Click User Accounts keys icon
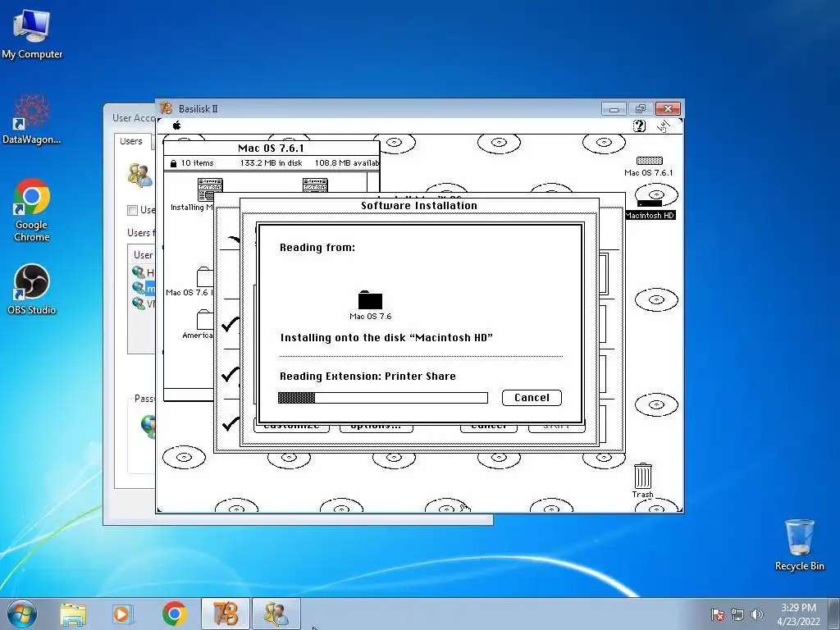The height and width of the screenshot is (630, 840). point(139,176)
